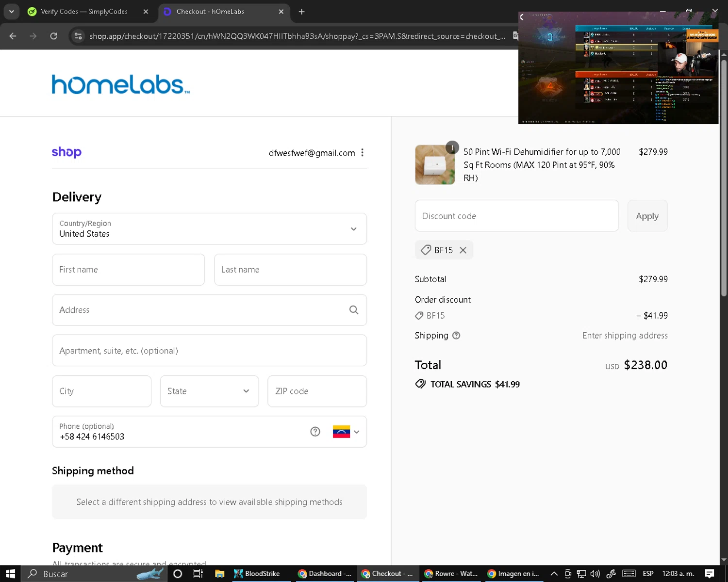Image resolution: width=728 pixels, height=582 pixels.
Task: Click the browser forward arrow
Action: coord(33,36)
